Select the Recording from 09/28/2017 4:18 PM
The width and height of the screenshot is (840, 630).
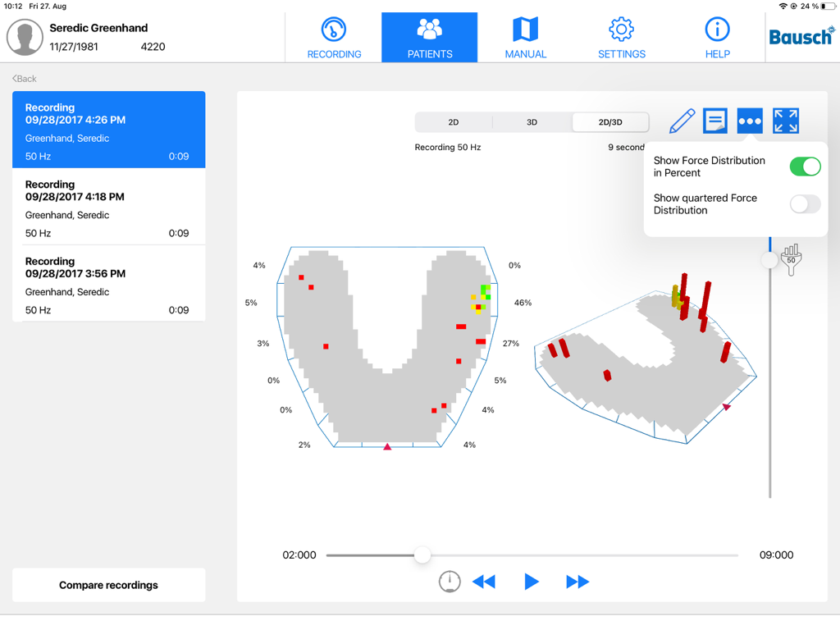(108, 207)
